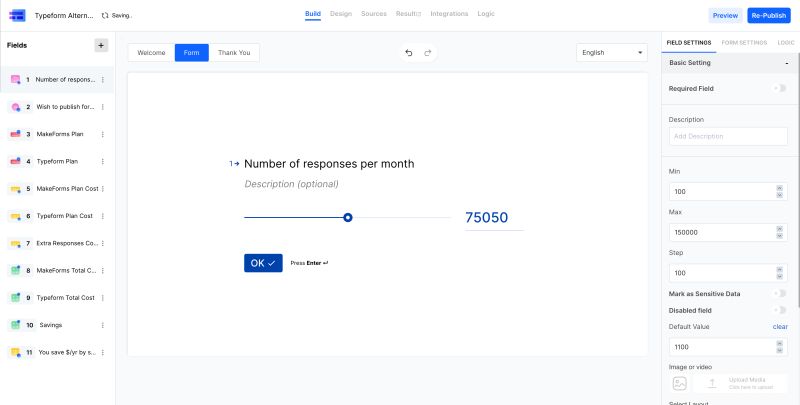Toggle the Disabled field switch
The image size is (800, 405).
click(780, 310)
